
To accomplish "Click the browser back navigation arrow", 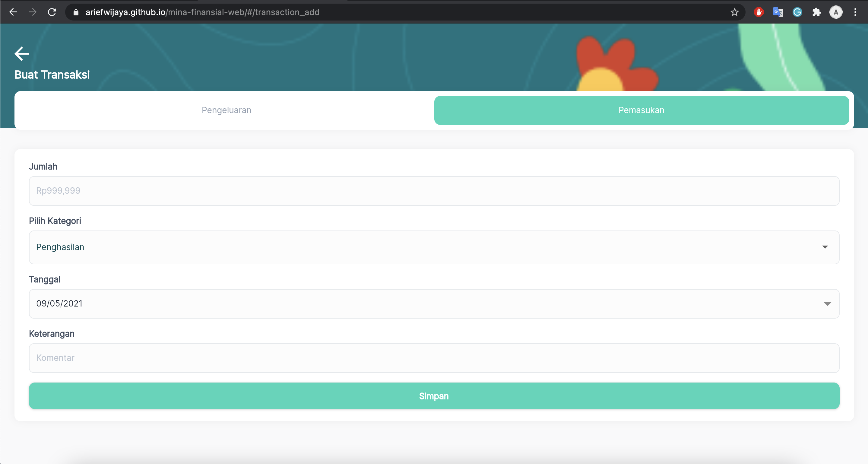I will point(13,12).
